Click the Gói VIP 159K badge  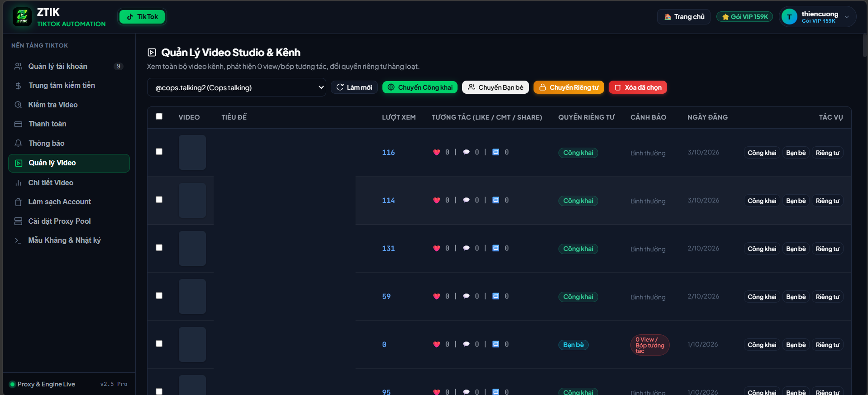[x=744, y=17]
